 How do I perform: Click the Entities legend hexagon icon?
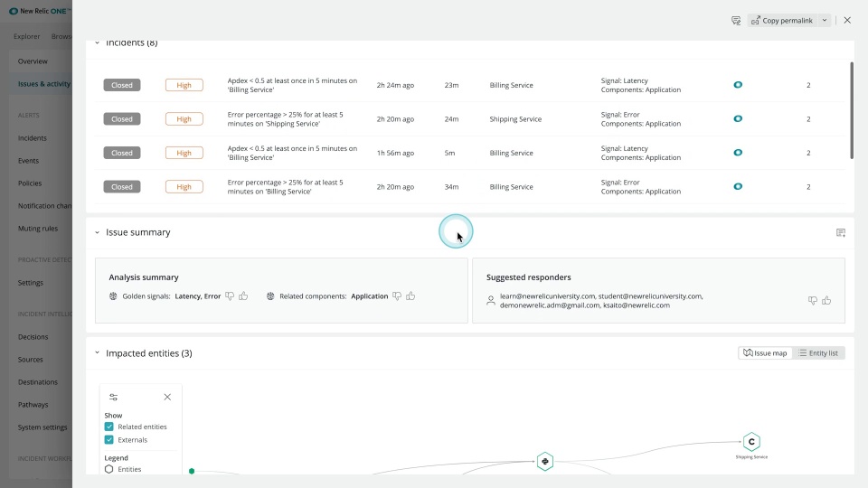(109, 469)
